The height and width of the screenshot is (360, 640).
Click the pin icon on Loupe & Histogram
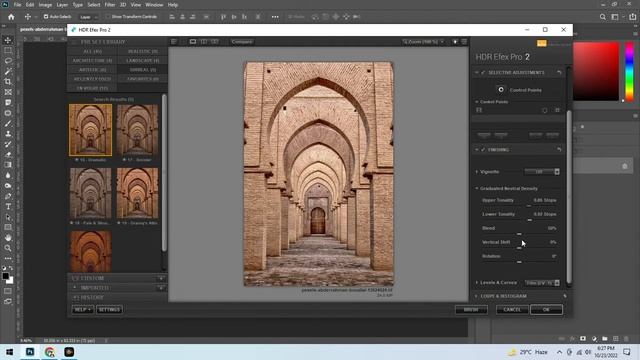(565, 296)
